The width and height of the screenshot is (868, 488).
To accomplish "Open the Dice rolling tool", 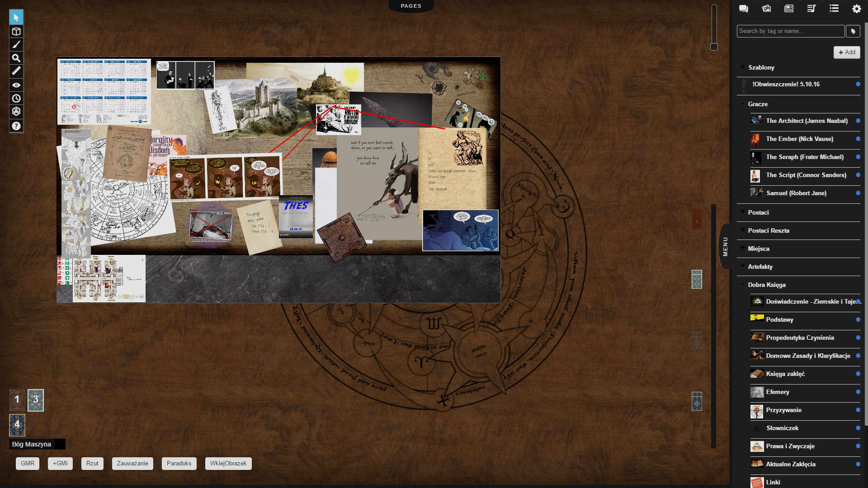I will pyautogui.click(x=16, y=112).
